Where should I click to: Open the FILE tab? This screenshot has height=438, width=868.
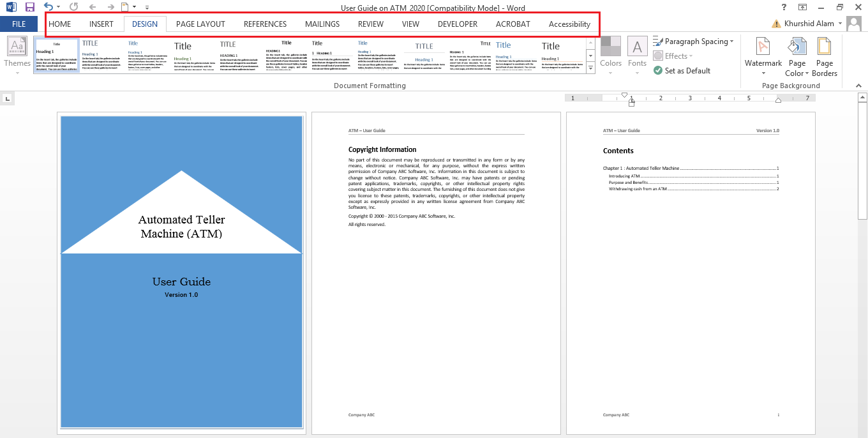coord(19,24)
